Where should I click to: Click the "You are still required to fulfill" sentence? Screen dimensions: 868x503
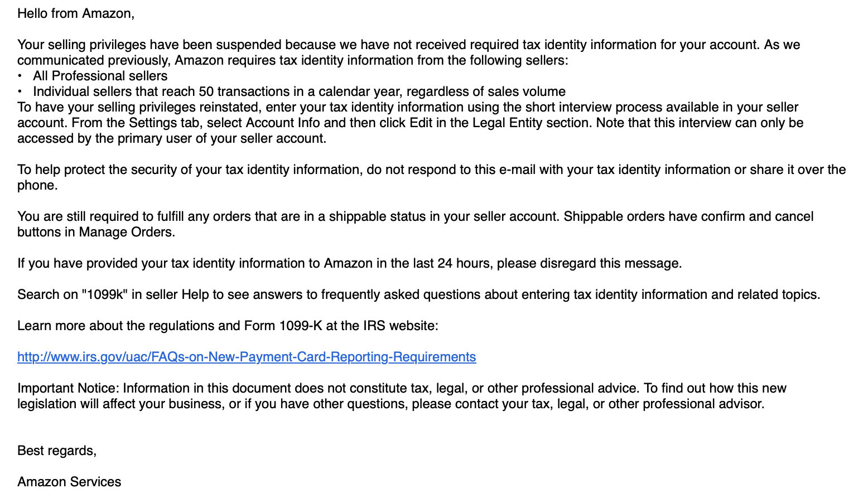(288, 216)
